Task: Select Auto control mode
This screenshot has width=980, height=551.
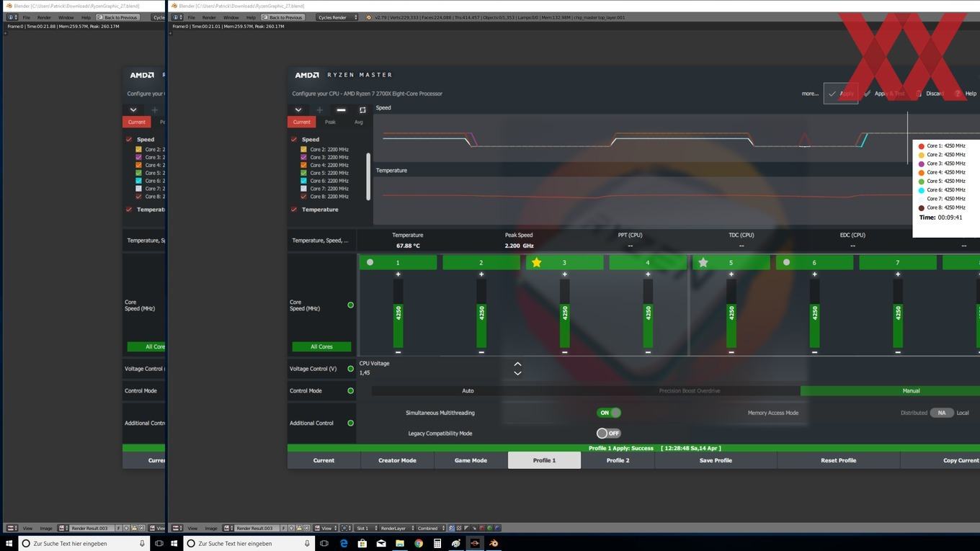Action: 468,391
